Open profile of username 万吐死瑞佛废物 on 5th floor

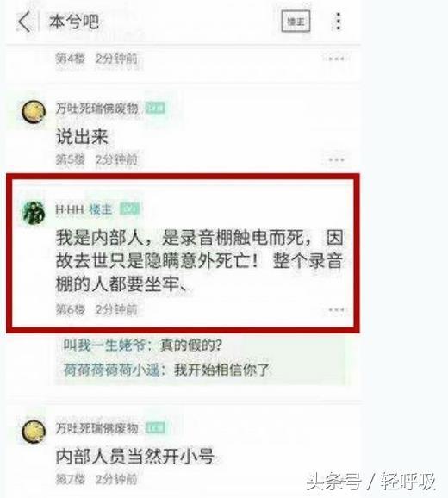click(97, 109)
